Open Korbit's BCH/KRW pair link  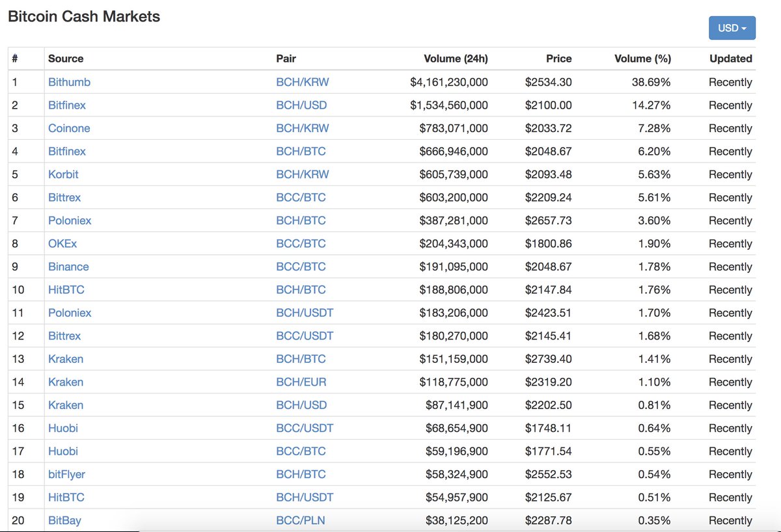tap(303, 174)
